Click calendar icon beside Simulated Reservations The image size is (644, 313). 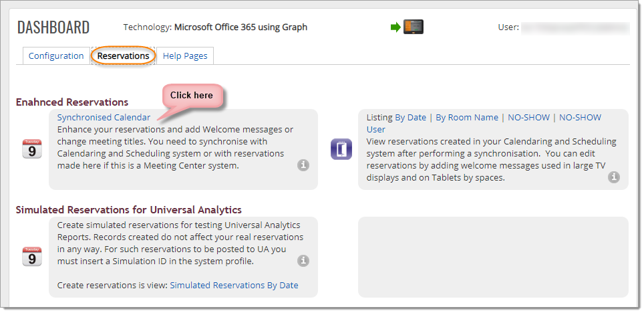tap(32, 257)
